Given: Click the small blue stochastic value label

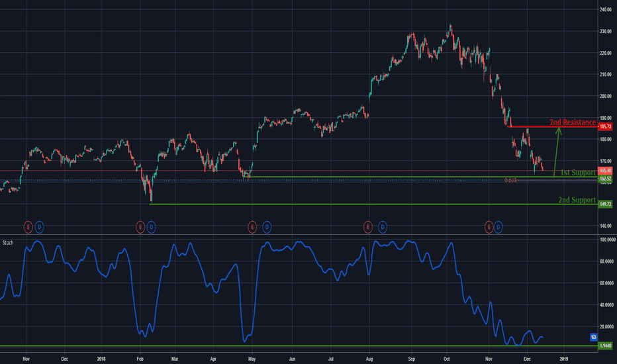Looking at the screenshot, I should point(593,337).
